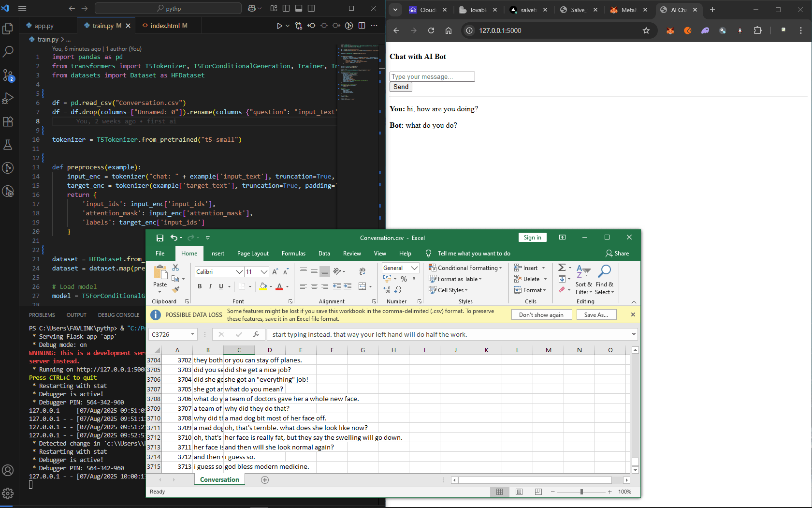Toggle Italic formatting in Excel

click(x=210, y=286)
